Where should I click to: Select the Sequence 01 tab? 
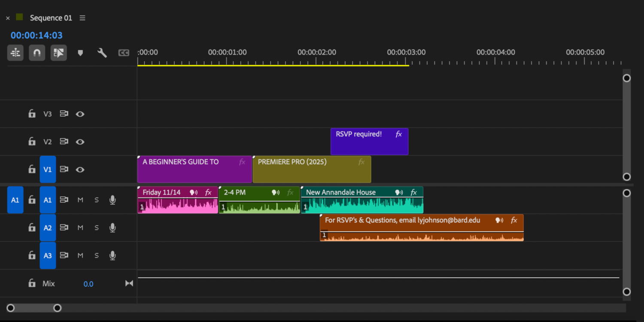point(51,18)
